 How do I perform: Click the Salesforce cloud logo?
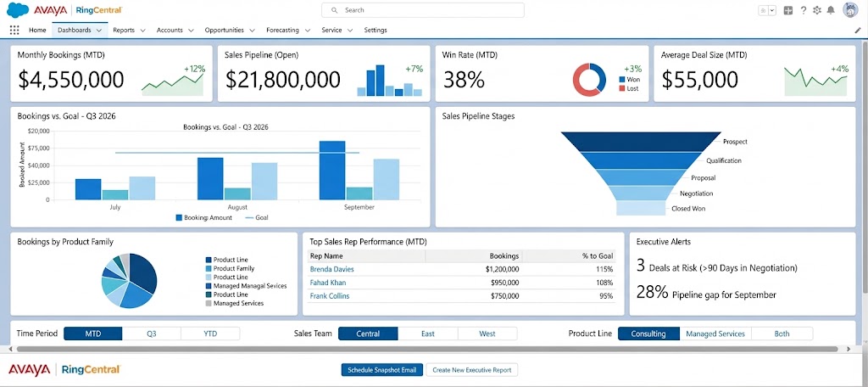point(19,10)
